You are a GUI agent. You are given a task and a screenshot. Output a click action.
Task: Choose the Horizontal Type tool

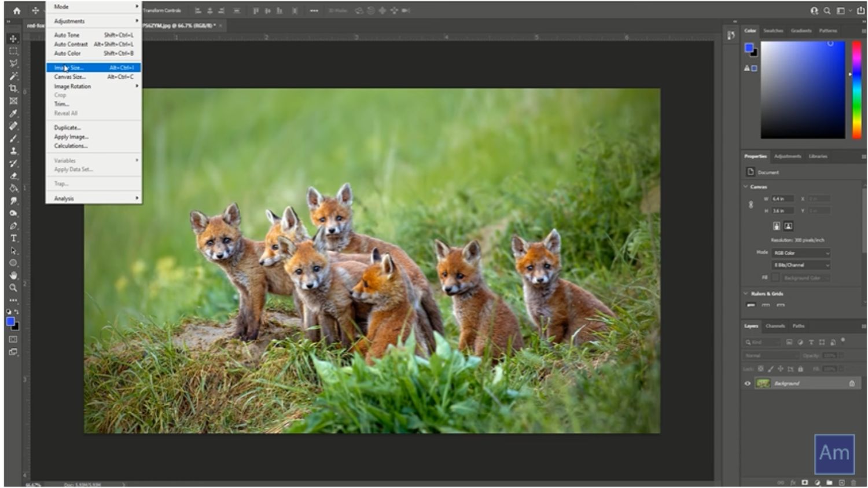(x=13, y=239)
